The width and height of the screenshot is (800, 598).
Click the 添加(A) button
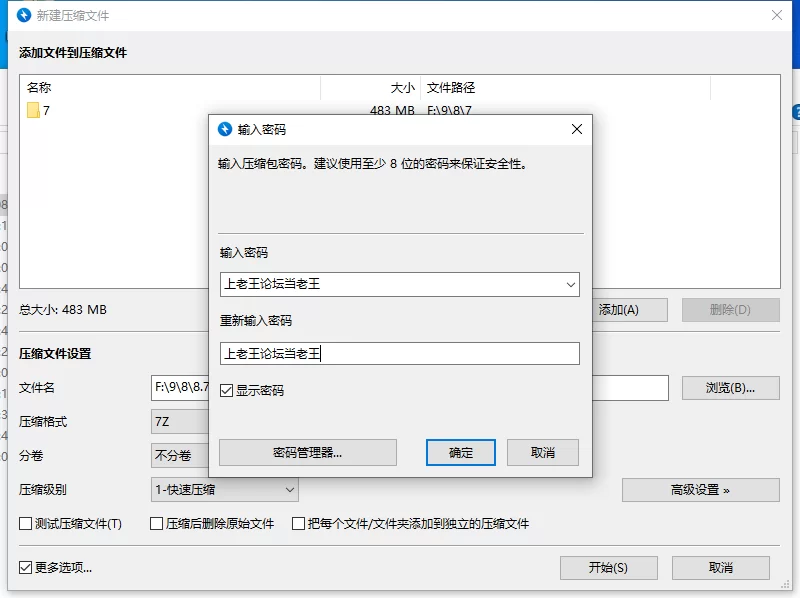630,310
